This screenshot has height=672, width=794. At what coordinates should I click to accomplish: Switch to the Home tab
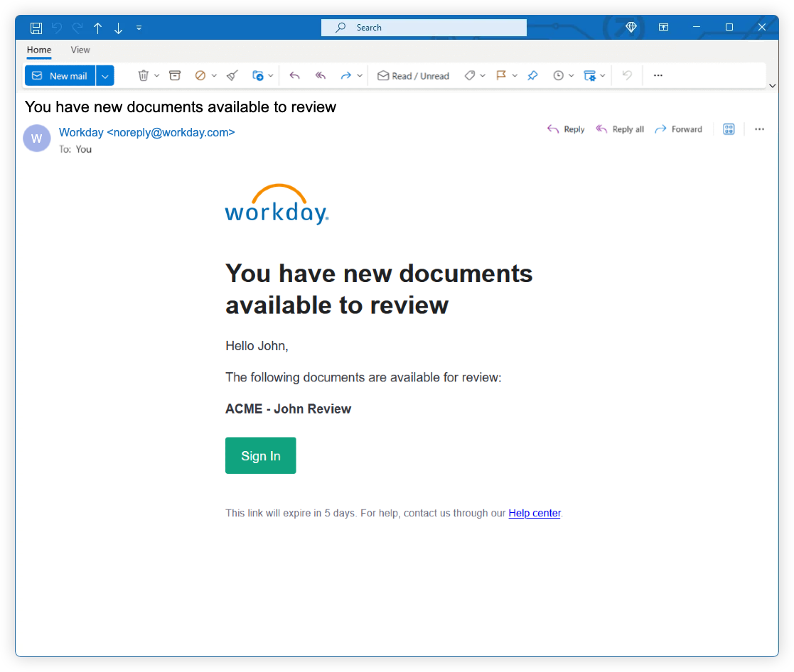point(39,50)
